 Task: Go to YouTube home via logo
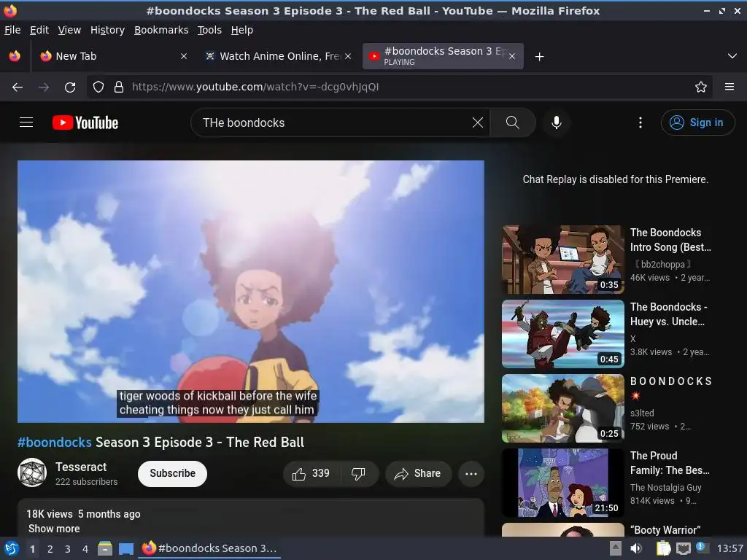(85, 122)
